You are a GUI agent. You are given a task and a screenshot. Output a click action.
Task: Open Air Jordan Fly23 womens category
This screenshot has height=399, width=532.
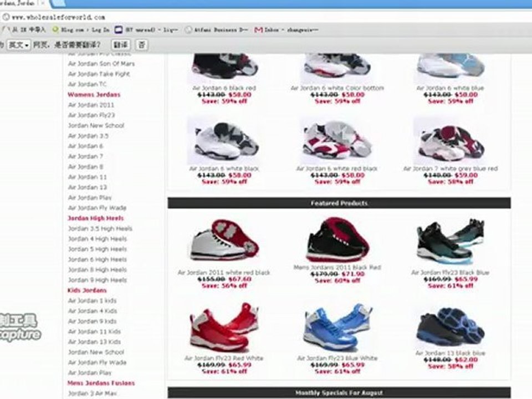tap(91, 115)
